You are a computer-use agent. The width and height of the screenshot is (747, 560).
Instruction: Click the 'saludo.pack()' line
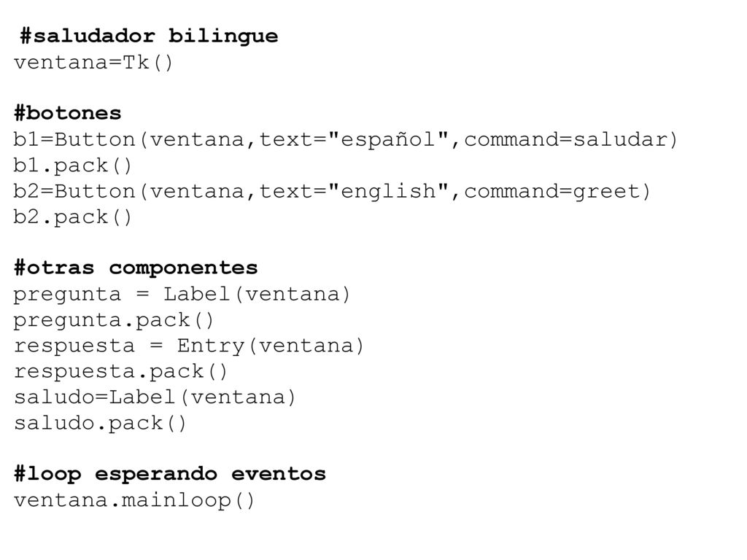coord(100,423)
